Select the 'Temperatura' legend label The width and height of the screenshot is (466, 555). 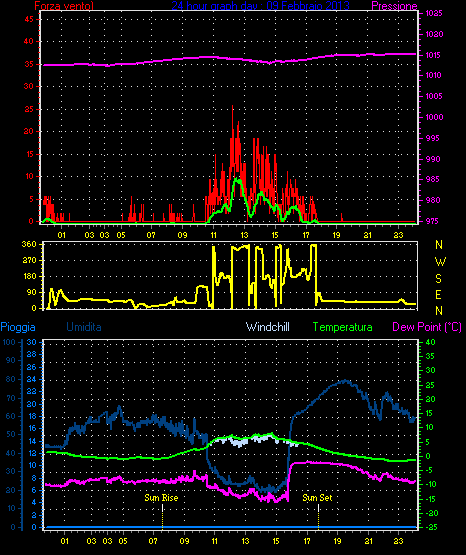coord(343,327)
